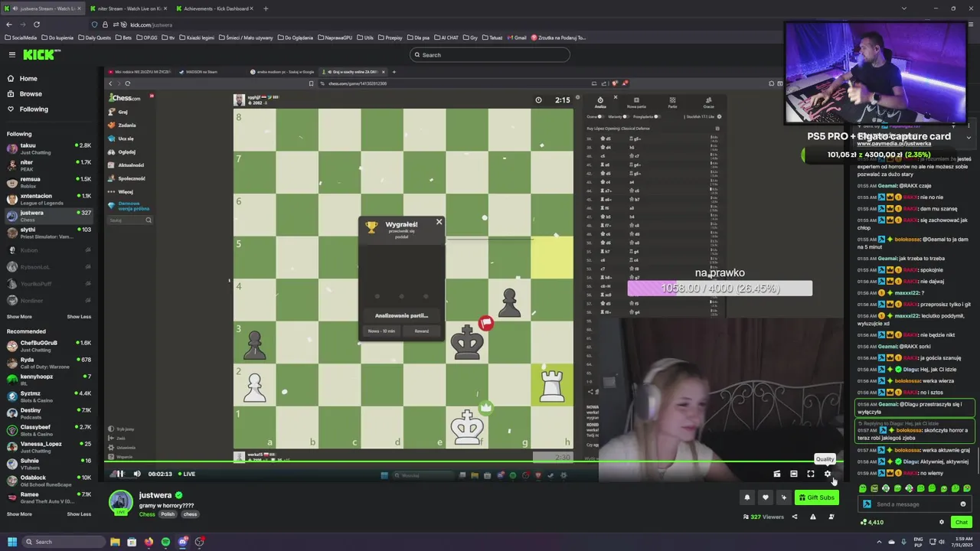Image resolution: width=980 pixels, height=551 pixels.
Task: Click the Windows taskbar Search box
Action: tap(63, 542)
